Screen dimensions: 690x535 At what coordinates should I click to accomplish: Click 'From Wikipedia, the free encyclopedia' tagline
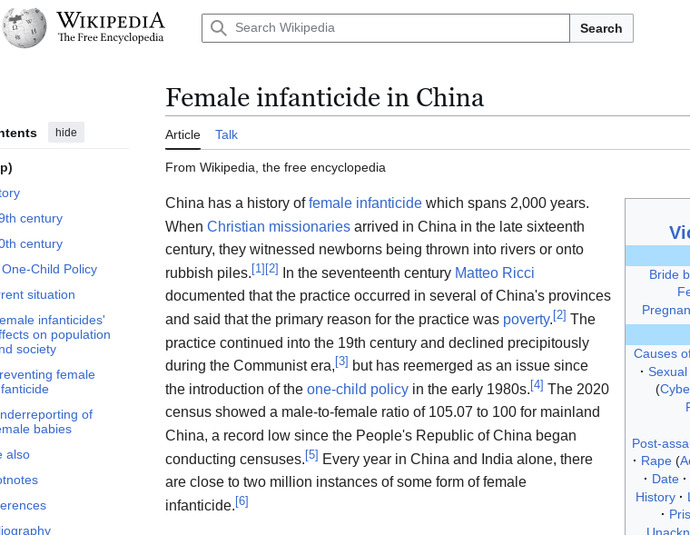(275, 168)
